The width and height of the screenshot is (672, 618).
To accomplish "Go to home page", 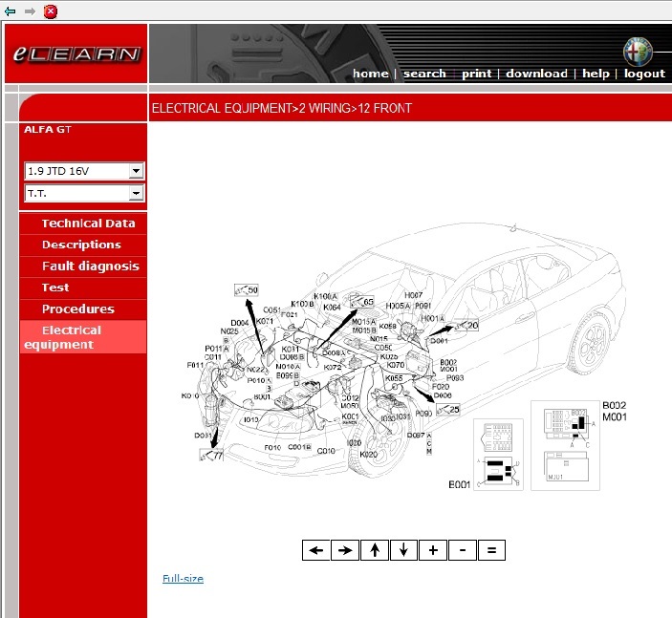I will [x=371, y=74].
